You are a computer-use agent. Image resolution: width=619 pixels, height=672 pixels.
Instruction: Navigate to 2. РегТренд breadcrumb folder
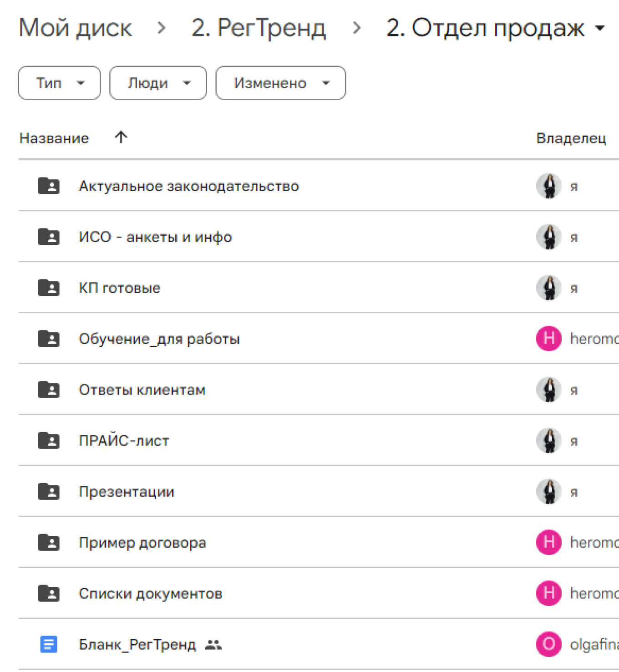click(x=259, y=28)
